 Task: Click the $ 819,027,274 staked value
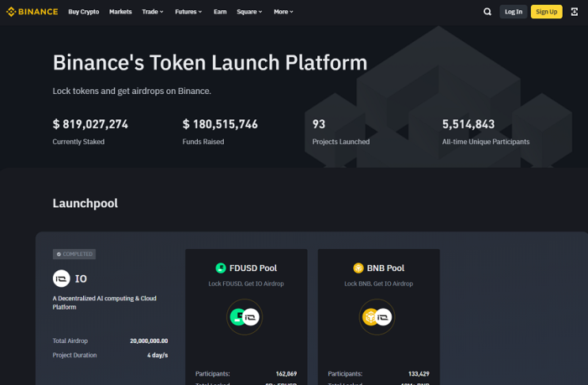tap(90, 124)
